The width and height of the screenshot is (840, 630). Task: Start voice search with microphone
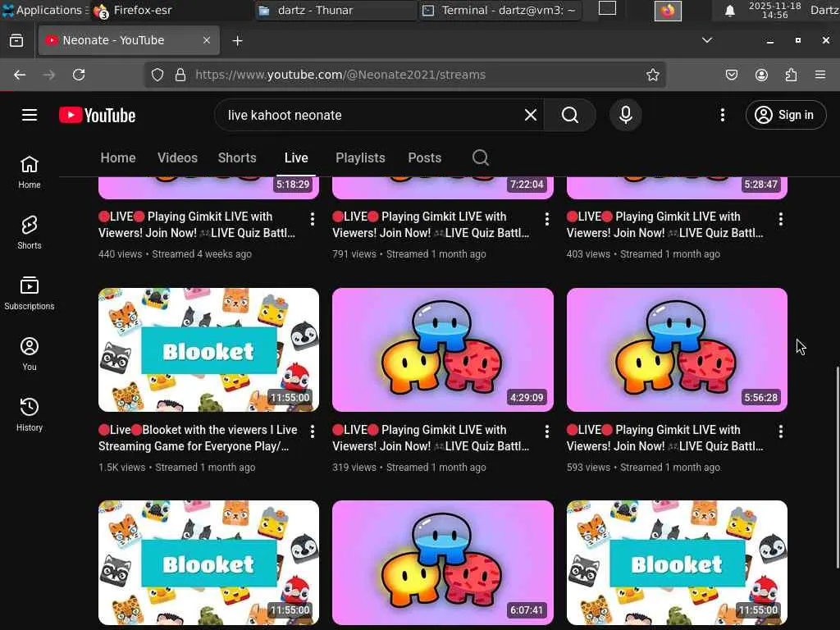coord(626,115)
